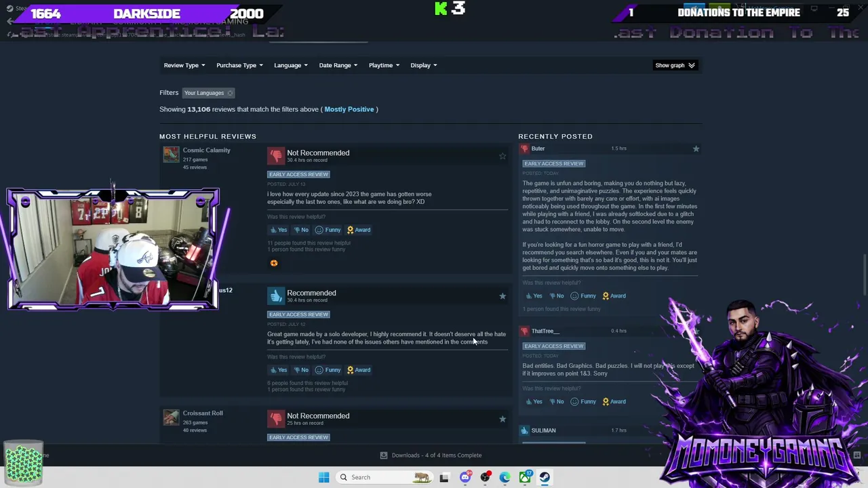Click the Windows taskbar Search box
The image size is (868, 488).
coord(384,477)
